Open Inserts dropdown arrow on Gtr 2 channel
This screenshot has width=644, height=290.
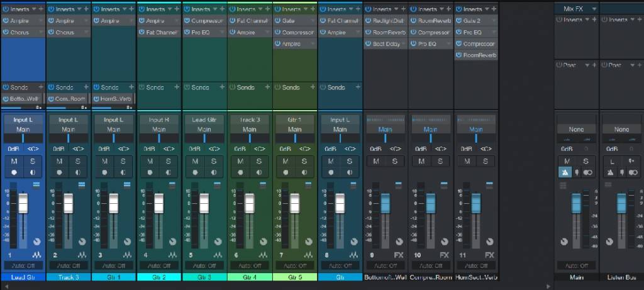169,9
